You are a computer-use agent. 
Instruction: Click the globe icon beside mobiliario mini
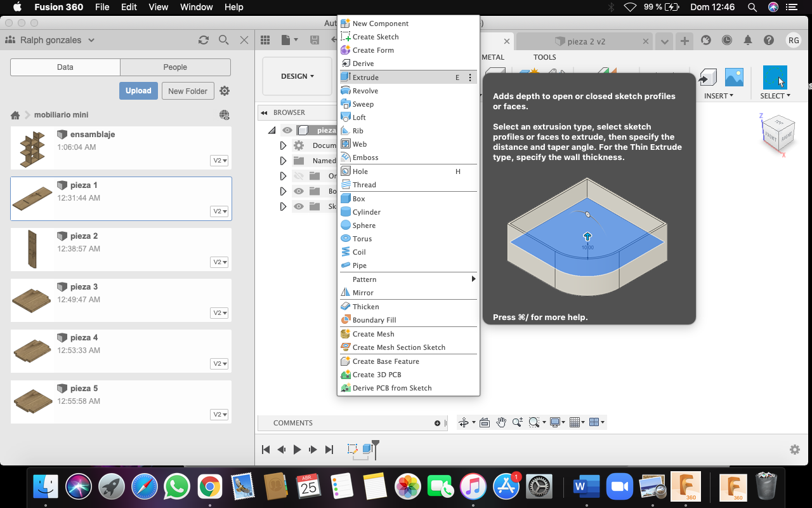[225, 115]
